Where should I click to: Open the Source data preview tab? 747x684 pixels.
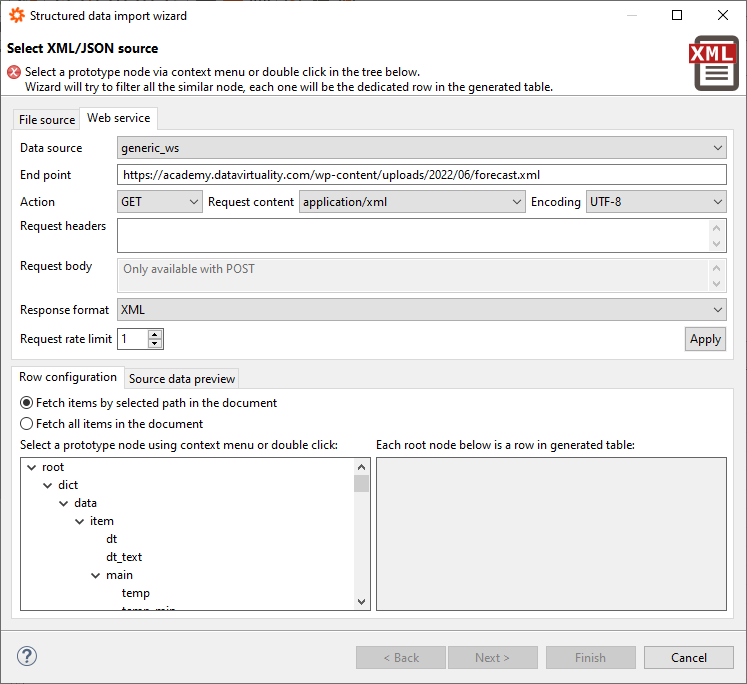tap(182, 379)
